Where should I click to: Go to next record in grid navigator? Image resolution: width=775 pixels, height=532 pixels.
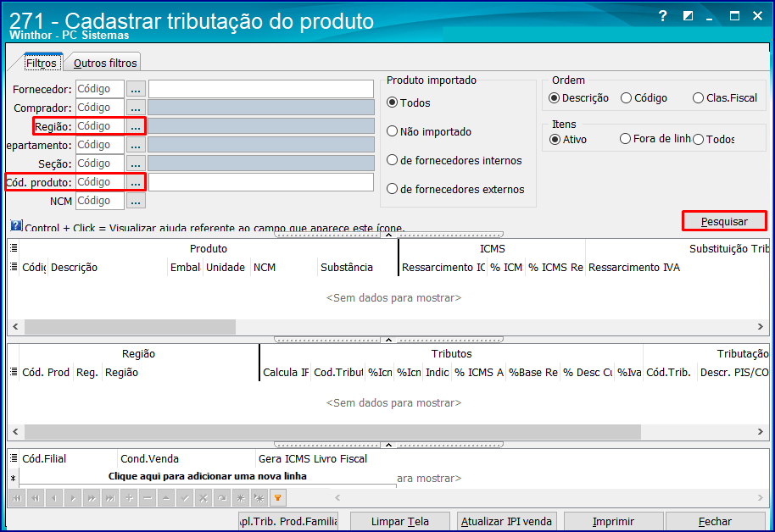(x=73, y=498)
